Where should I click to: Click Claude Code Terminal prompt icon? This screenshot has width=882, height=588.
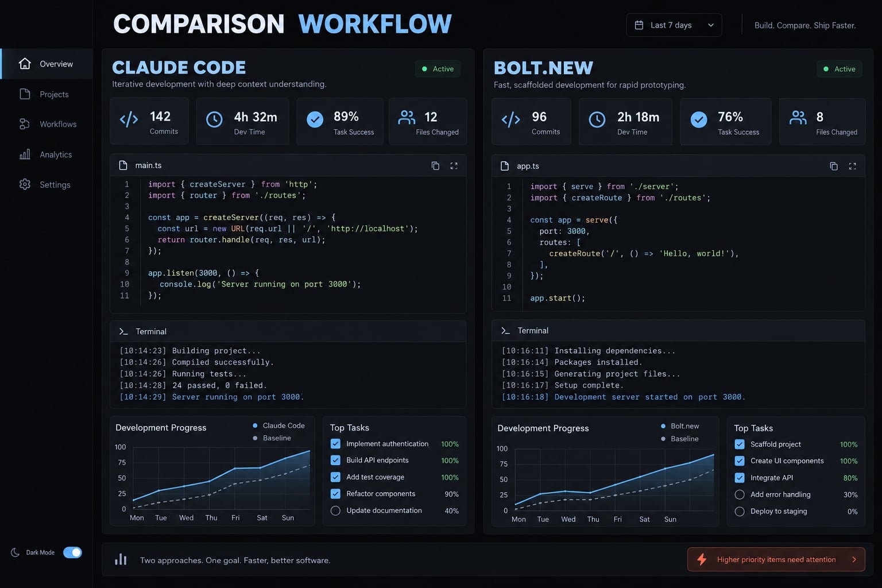coord(123,332)
